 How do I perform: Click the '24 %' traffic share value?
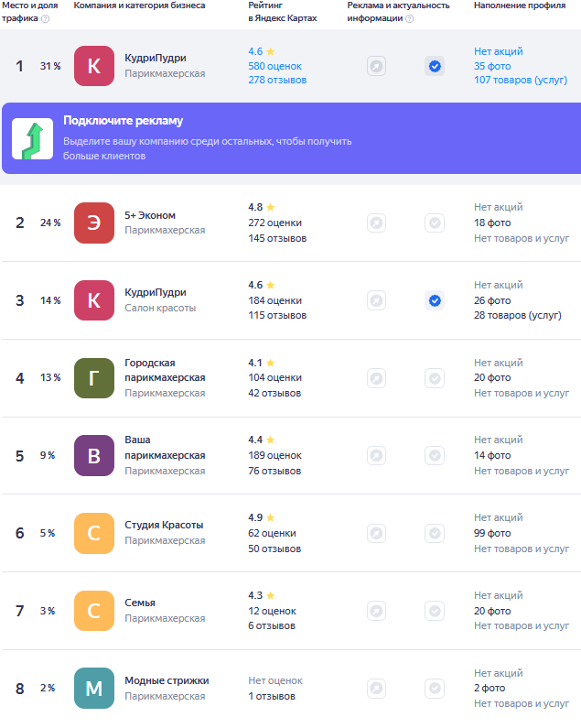(50, 223)
